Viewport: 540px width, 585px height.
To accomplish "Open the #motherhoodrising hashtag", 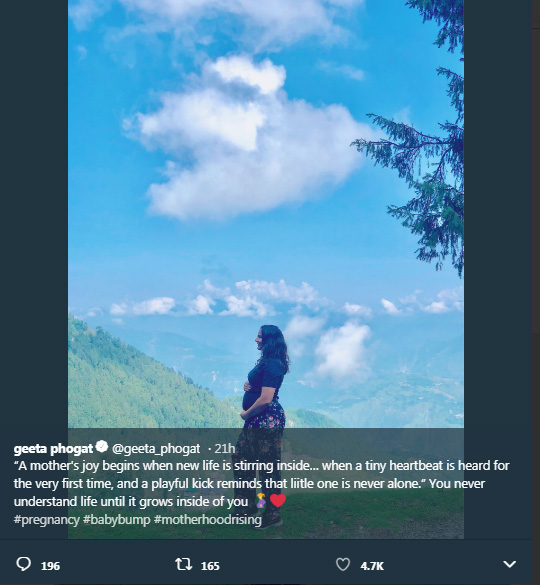I will (207, 520).
